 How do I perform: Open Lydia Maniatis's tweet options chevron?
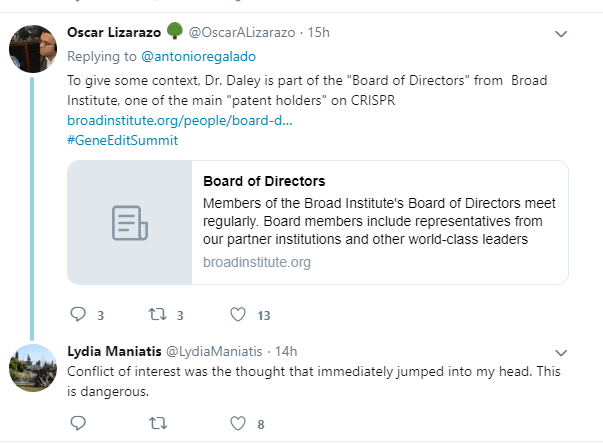(x=561, y=352)
